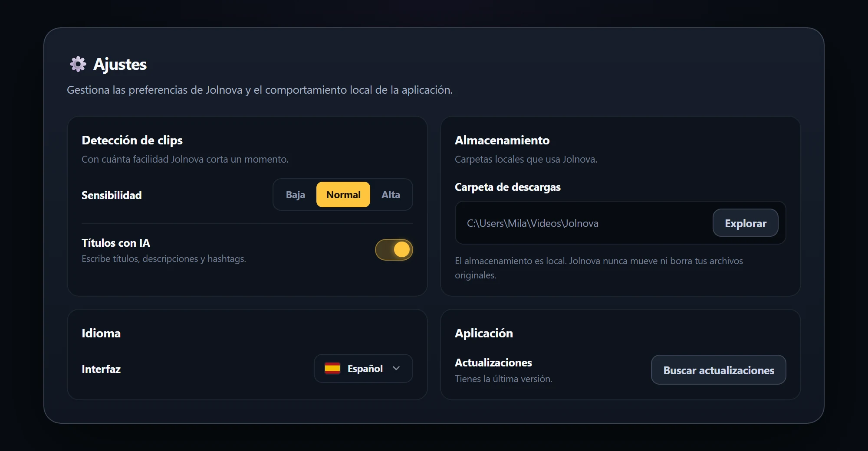Click Buscar actualizaciones button
868x451 pixels.
(719, 370)
